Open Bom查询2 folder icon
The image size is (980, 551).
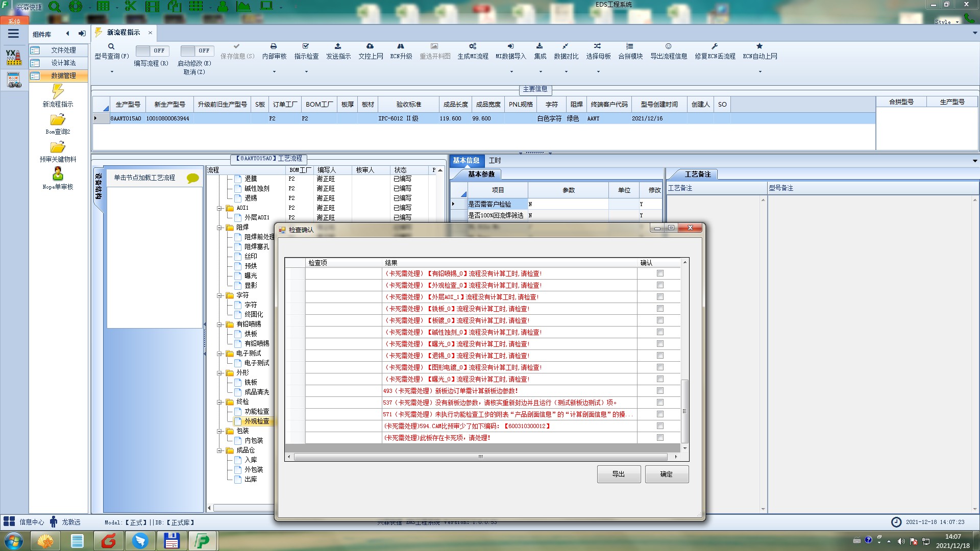tap(58, 120)
